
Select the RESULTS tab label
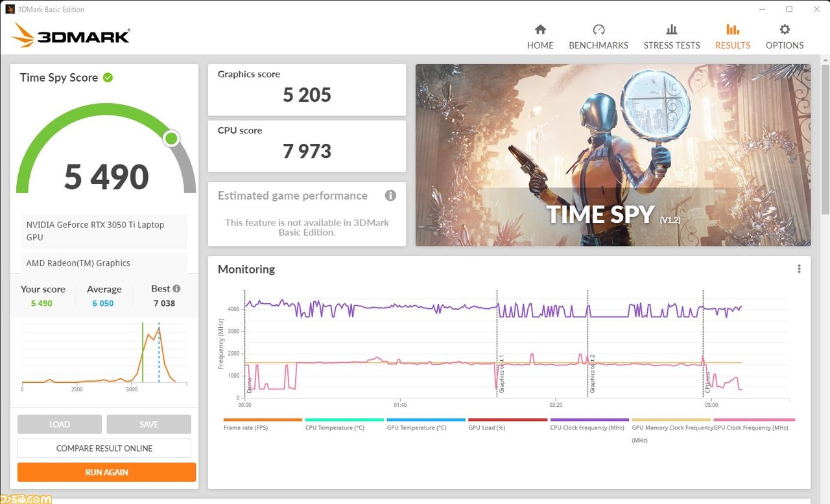point(733,45)
